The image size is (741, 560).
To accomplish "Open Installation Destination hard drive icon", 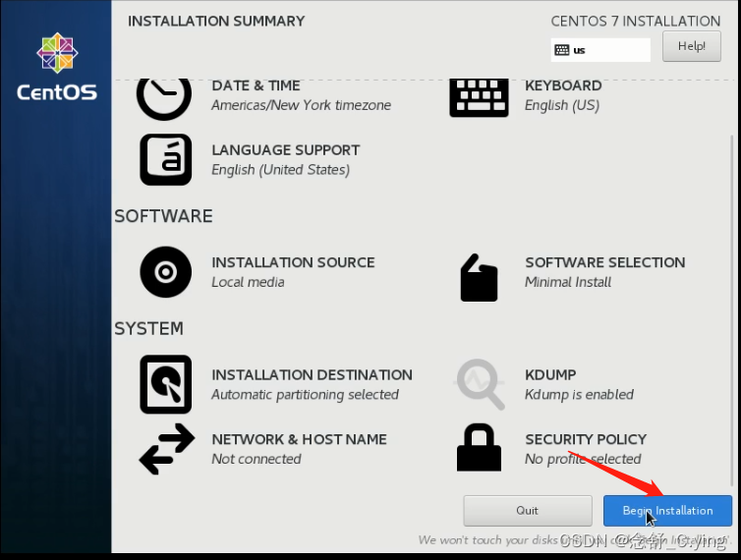I will (165, 384).
